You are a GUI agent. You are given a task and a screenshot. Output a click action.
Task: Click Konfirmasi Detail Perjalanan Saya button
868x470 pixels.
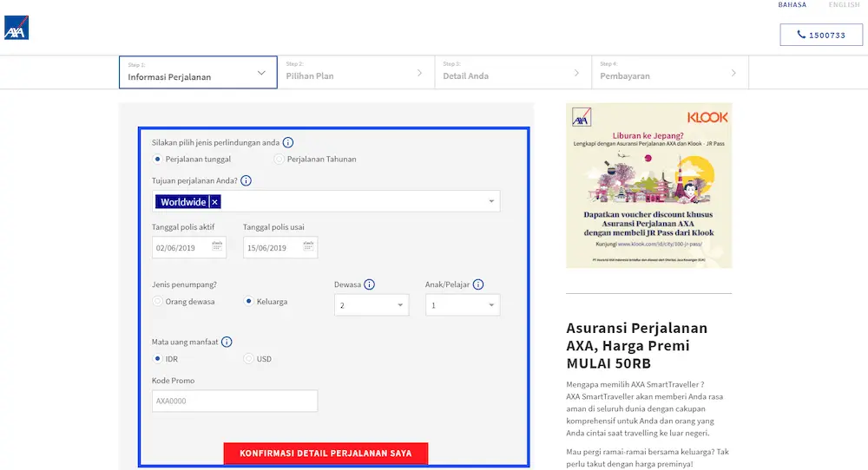point(325,454)
